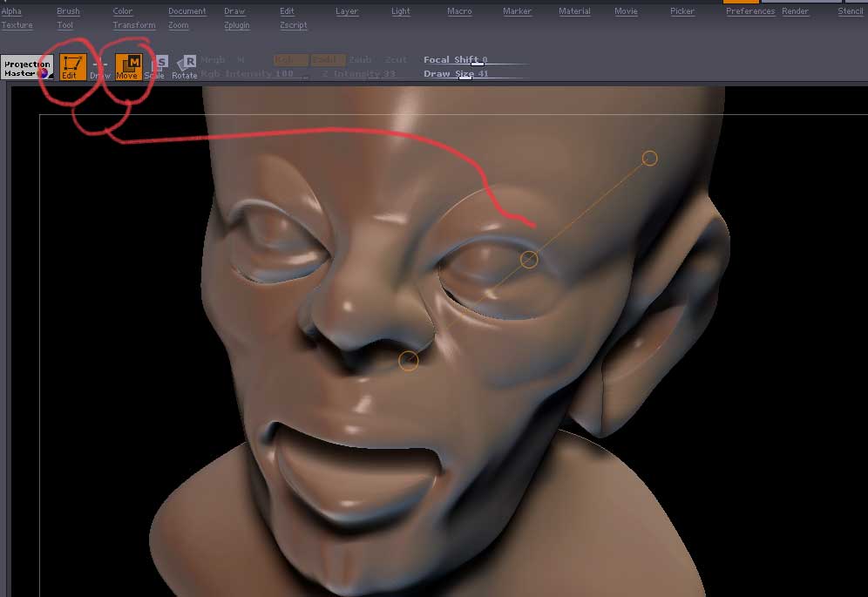Adjust the Focal Shift slider

pos(476,60)
